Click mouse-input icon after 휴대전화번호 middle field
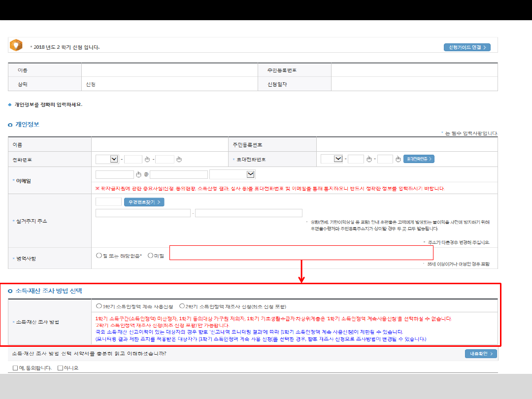This screenshot has height=399, width=532. coord(368,159)
